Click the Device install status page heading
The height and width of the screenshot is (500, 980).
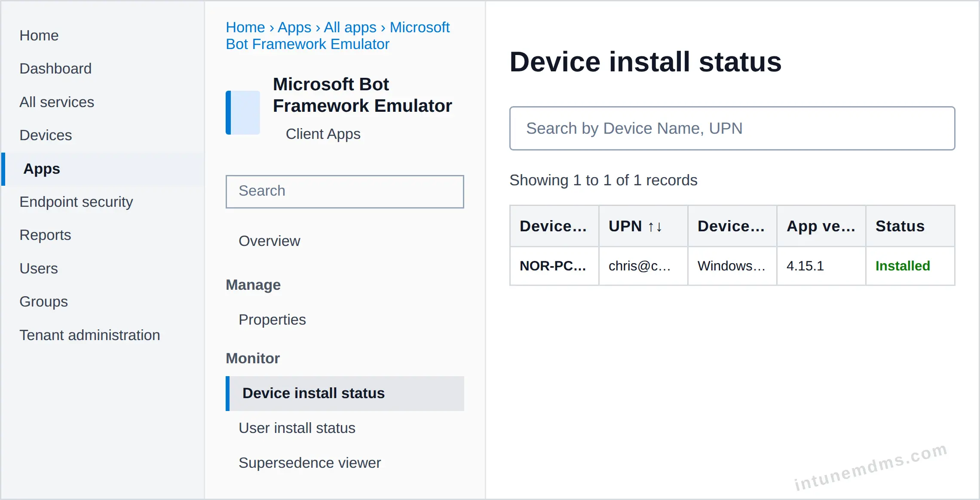click(x=645, y=61)
